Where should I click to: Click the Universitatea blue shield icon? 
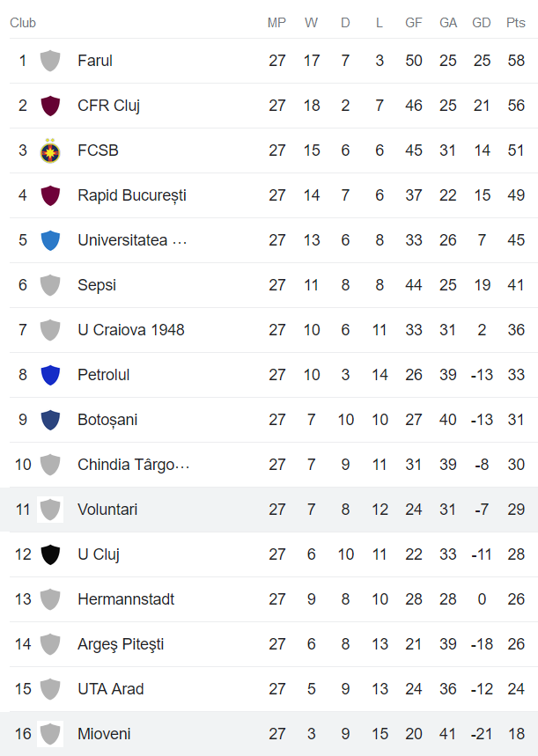coord(50,240)
